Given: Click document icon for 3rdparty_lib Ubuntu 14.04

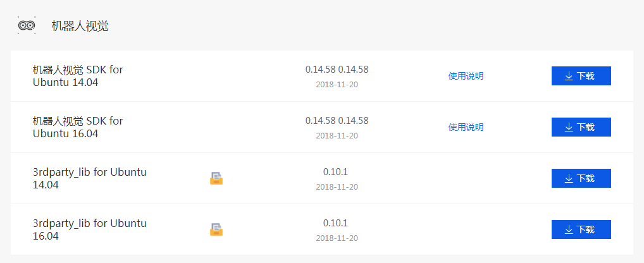Looking at the screenshot, I should [216, 178].
